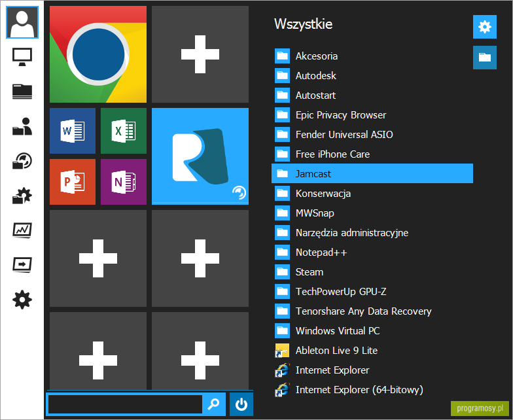This screenshot has height=420, width=513.
Task: Expand the Konserwacja folder
Action: (372, 194)
